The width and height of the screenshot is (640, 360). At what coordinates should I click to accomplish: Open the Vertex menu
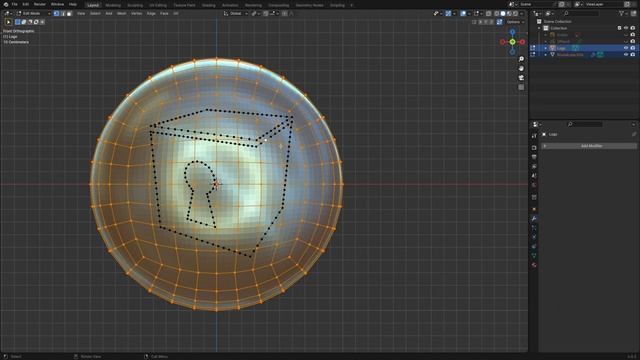tap(136, 13)
